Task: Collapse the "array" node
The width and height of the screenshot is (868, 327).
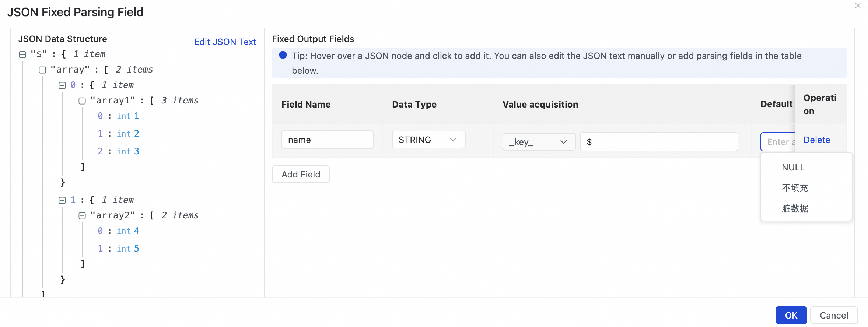Action: (x=42, y=70)
